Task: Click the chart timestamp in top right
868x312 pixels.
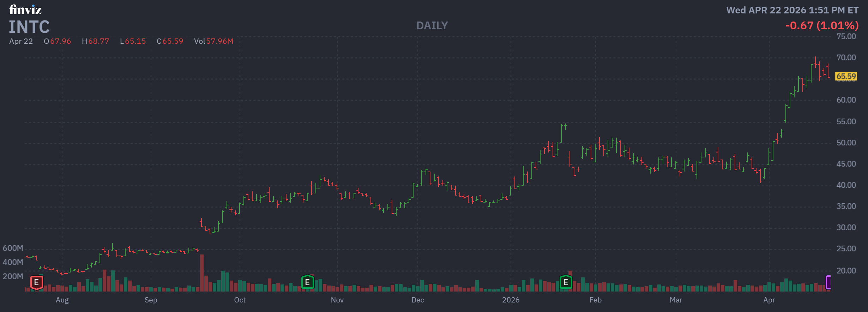Action: coord(792,10)
